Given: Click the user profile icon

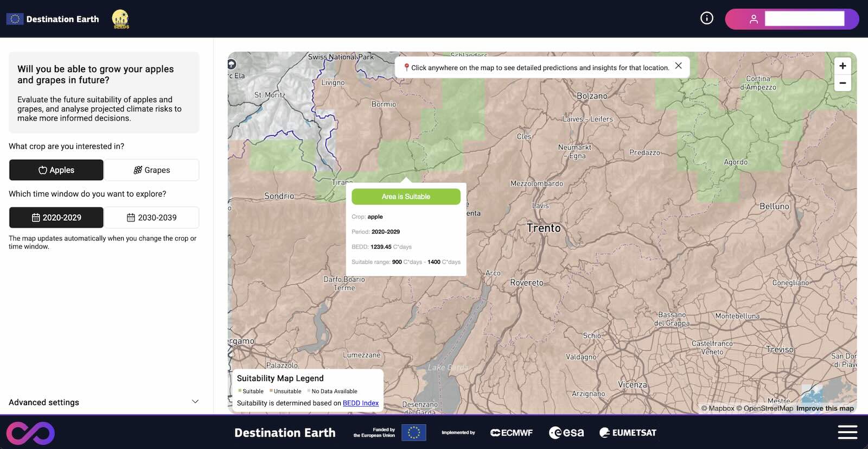Looking at the screenshot, I should coord(754,19).
